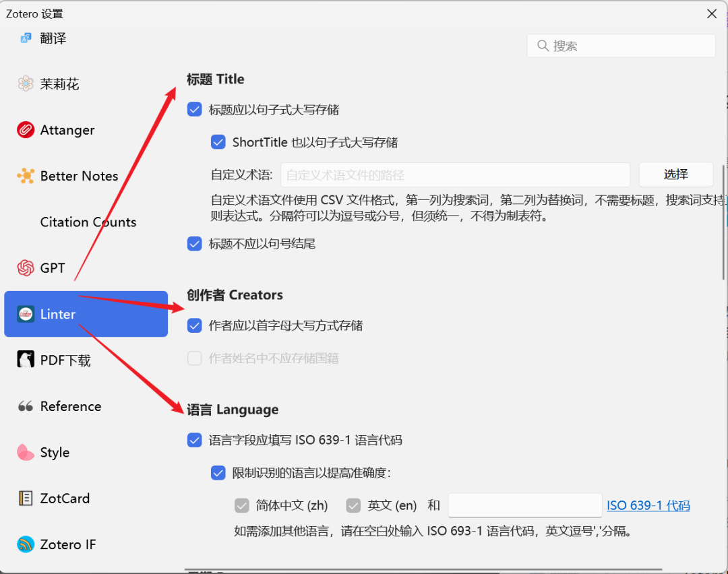Toggle ShortTitle 也以句子式大写存储 checkbox
The width and height of the screenshot is (728, 574).
218,142
